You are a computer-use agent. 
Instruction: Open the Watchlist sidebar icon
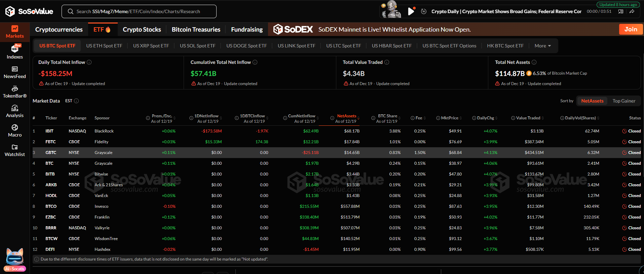coord(15,150)
